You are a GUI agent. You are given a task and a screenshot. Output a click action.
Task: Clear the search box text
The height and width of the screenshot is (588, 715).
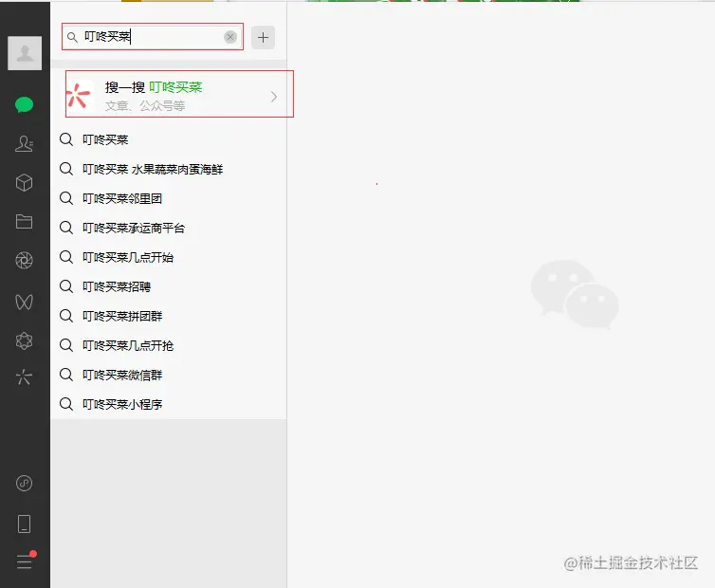(x=230, y=37)
